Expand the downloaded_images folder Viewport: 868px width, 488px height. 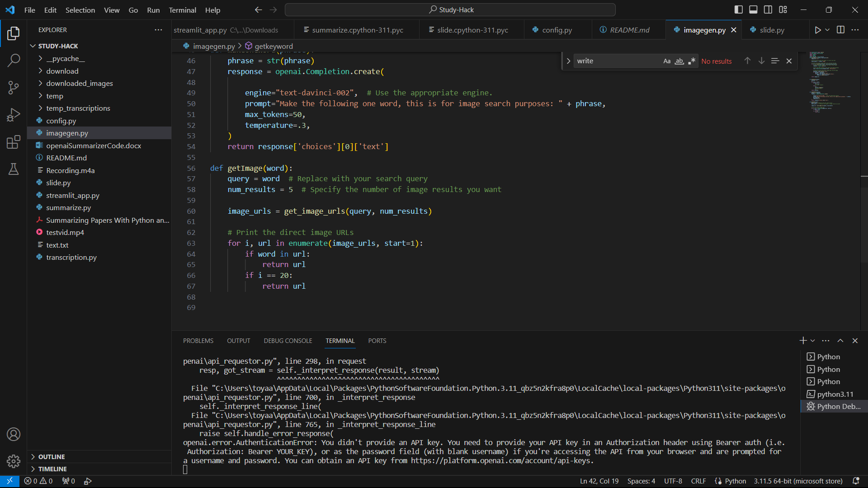tap(80, 83)
